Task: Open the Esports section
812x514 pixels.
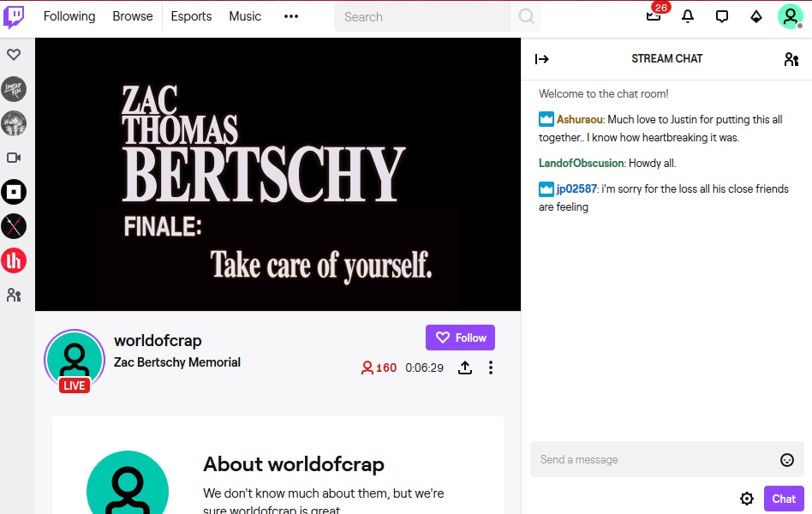Action: 191,16
